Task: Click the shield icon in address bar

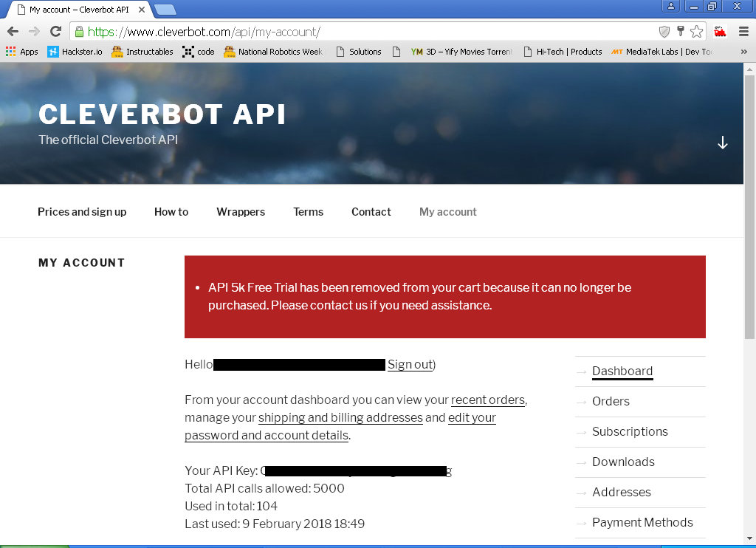Action: click(664, 32)
